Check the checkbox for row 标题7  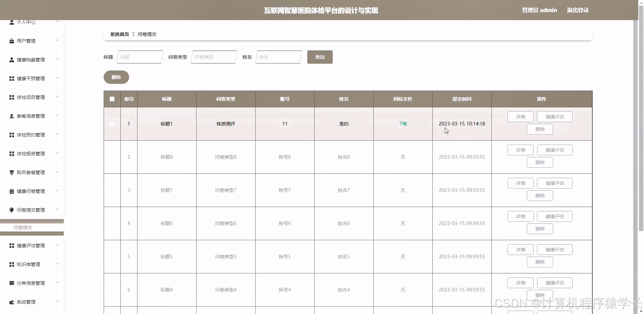click(112, 190)
